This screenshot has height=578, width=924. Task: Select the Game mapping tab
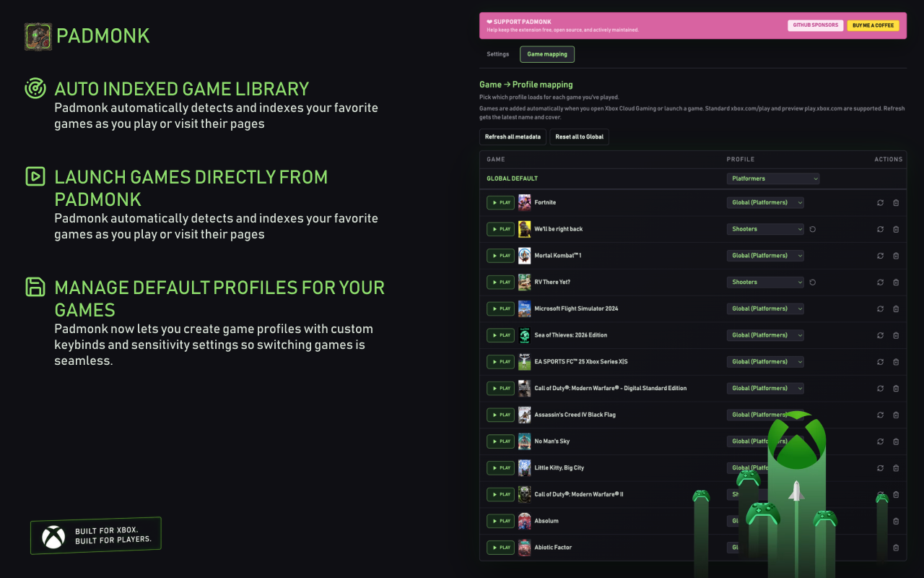(547, 54)
